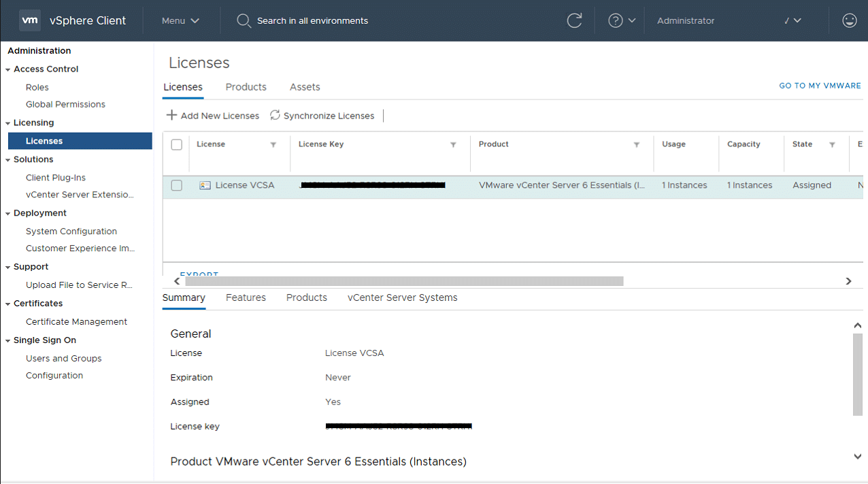
Task: Click the Search in all environments field
Action: click(312, 21)
